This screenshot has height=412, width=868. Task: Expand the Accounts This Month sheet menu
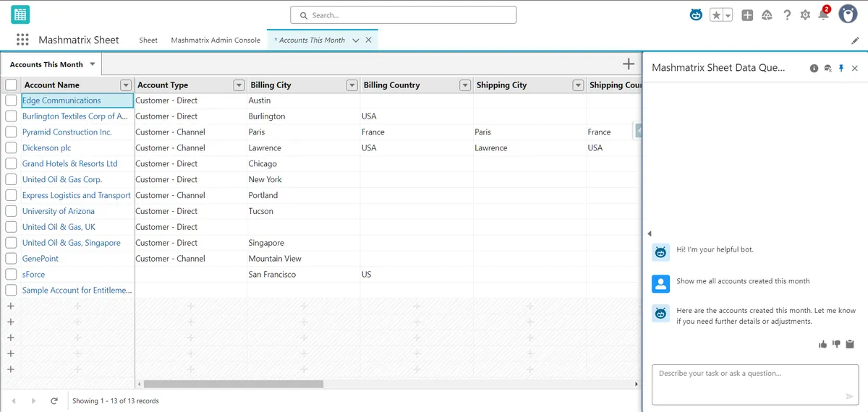point(92,64)
